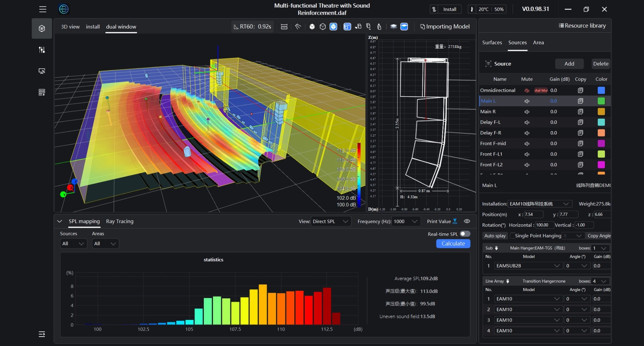This screenshot has height=346, width=644.
Task: Click the Line Array section speaker icon
Action: click(x=507, y=281)
